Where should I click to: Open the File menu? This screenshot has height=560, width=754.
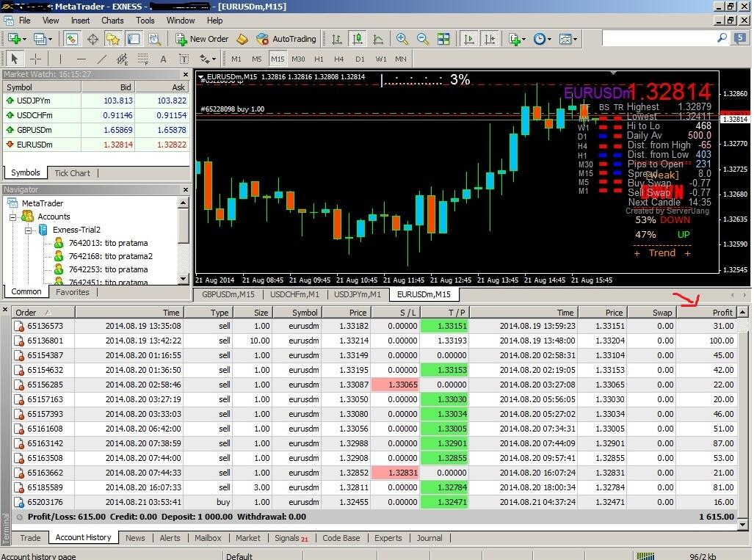[x=24, y=21]
